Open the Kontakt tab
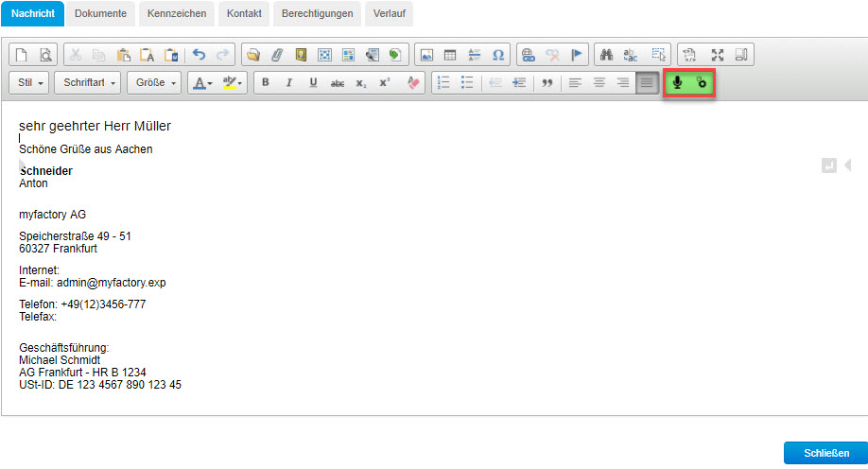 (244, 13)
